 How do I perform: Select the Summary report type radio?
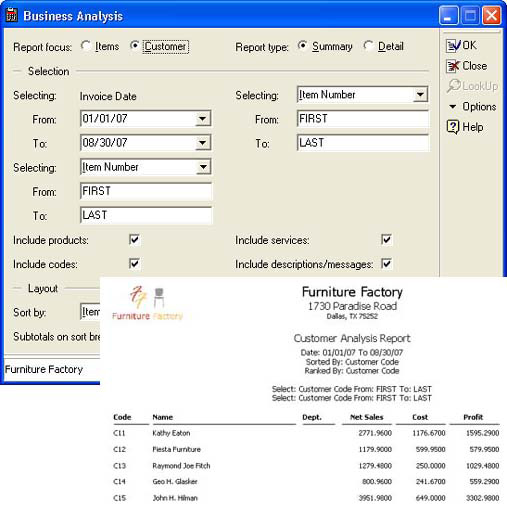(x=302, y=46)
